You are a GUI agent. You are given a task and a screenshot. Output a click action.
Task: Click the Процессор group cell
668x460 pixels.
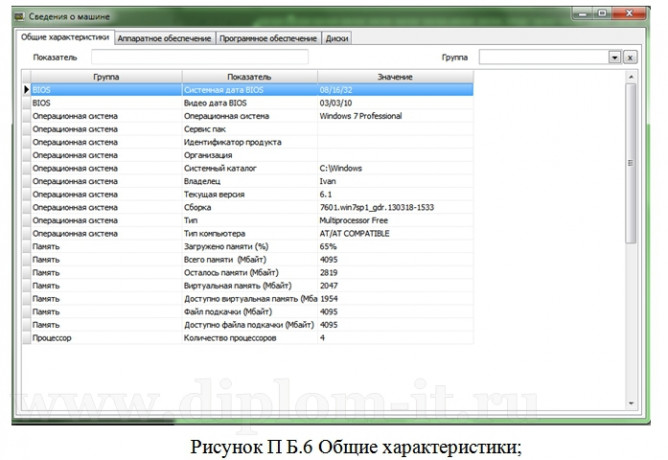coord(106,338)
